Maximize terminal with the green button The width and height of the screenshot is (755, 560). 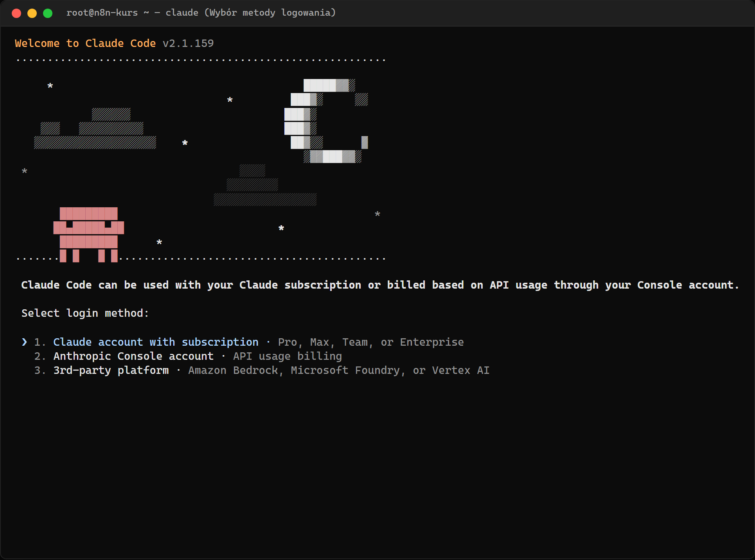tap(48, 13)
